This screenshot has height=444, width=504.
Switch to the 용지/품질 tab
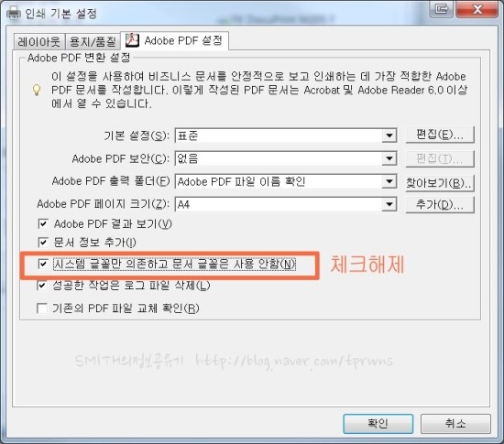93,41
